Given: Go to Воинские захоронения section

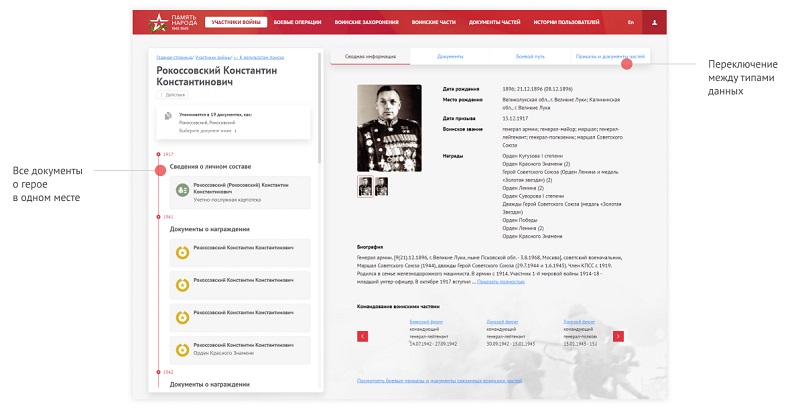Looking at the screenshot, I should (x=366, y=22).
